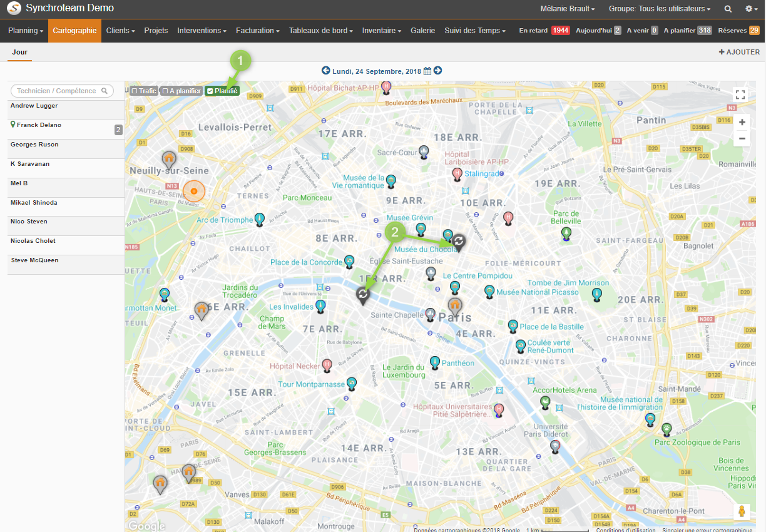
Task: Focus the Technicien / Compétence search field
Action: coord(63,91)
